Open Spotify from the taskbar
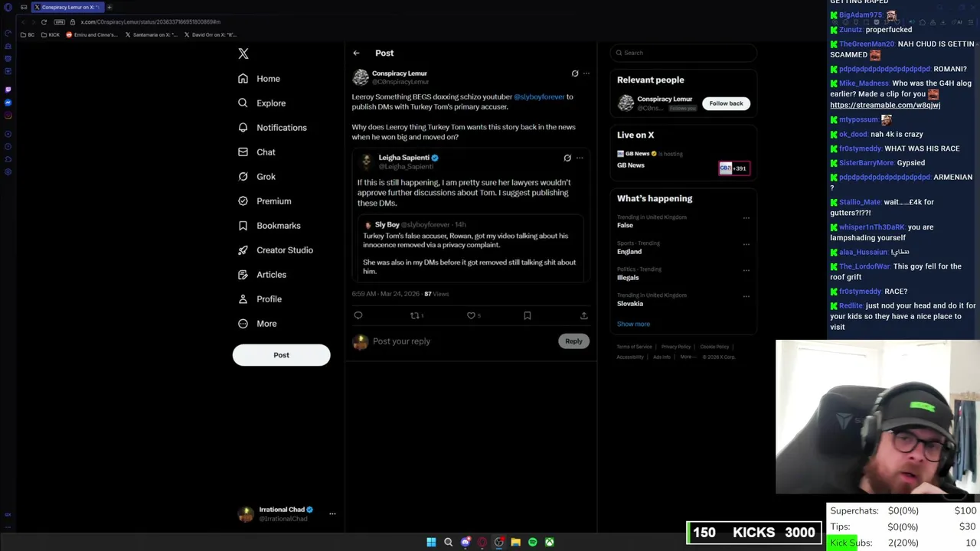 532,542
